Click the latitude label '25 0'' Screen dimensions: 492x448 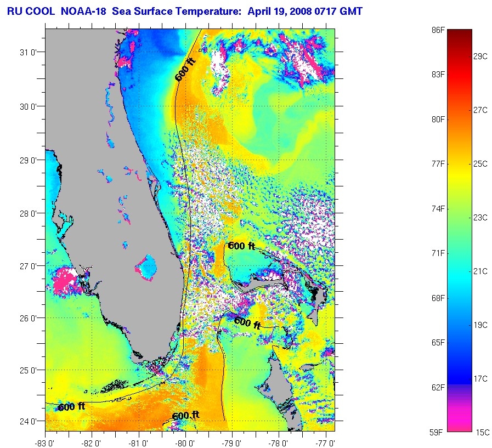click(28, 371)
